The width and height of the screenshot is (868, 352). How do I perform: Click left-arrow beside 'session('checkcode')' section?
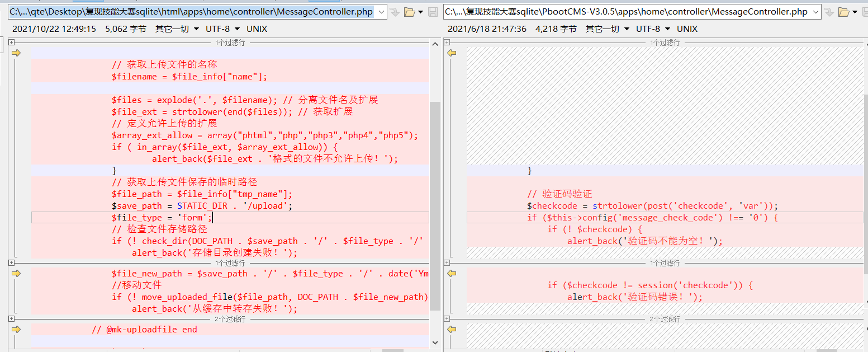[452, 273]
